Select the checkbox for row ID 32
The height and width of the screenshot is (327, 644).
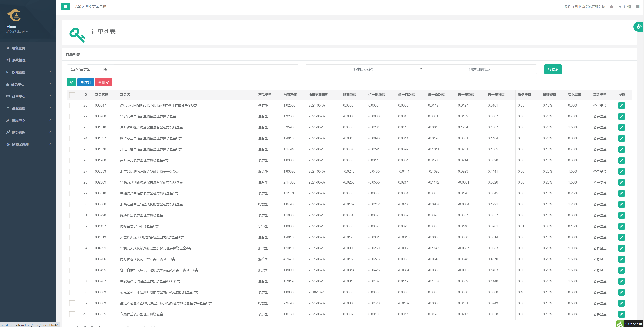click(72, 226)
